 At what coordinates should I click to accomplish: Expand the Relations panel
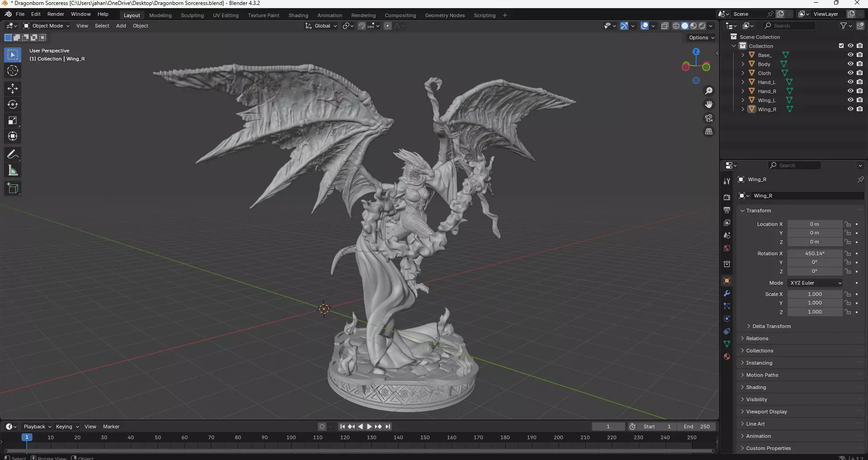[757, 338]
